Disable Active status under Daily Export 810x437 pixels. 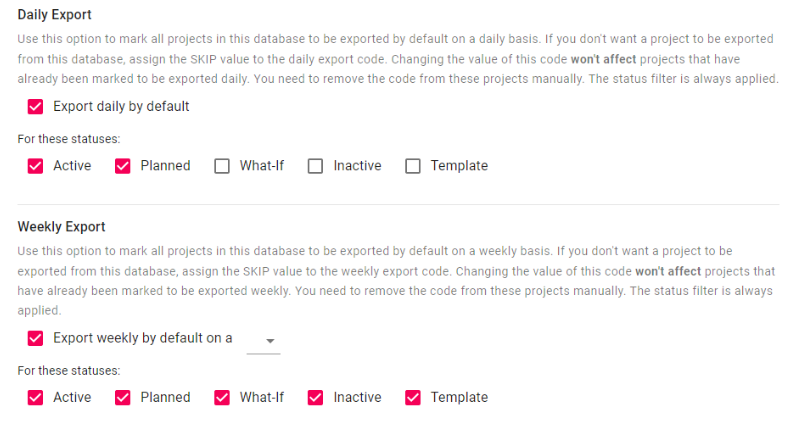click(36, 166)
